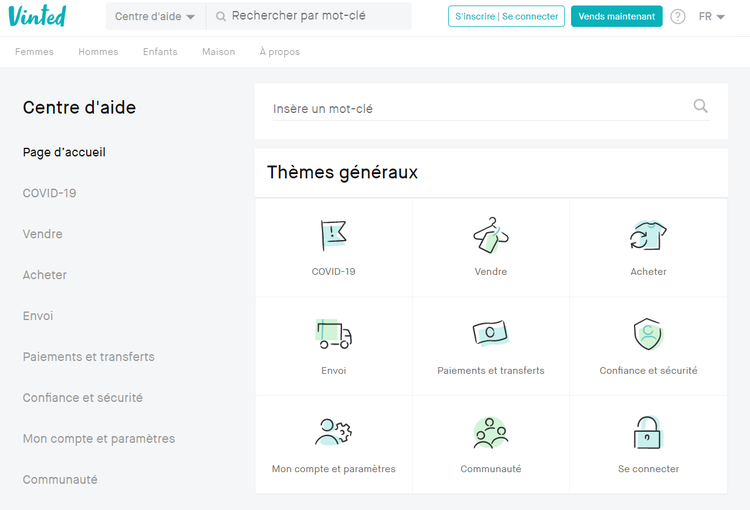Viewport: 750px width, 510px height.
Task: Click the Centre d'aide sidebar heading
Action: click(x=79, y=108)
